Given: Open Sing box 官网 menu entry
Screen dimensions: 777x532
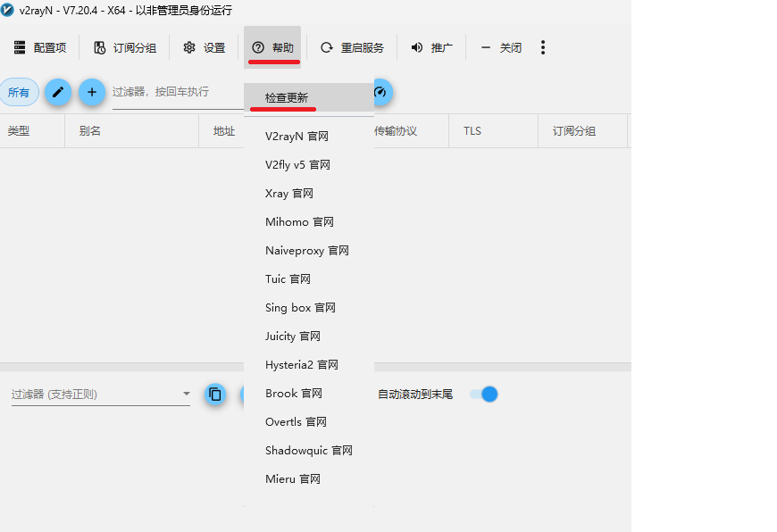Looking at the screenshot, I should point(309,308).
